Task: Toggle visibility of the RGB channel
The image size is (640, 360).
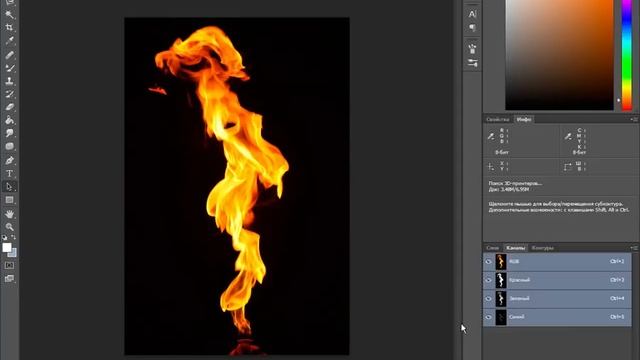Action: click(x=489, y=262)
